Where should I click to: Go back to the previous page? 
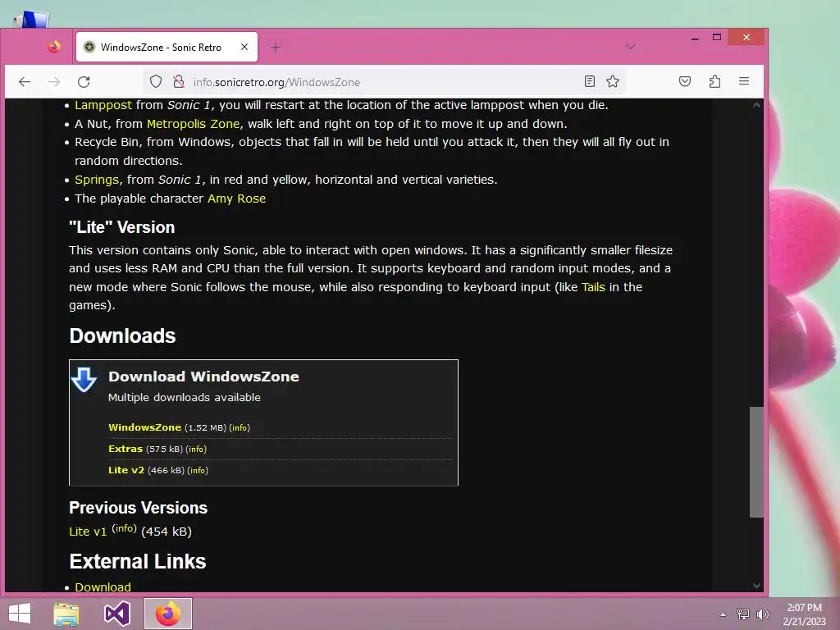coord(25,82)
